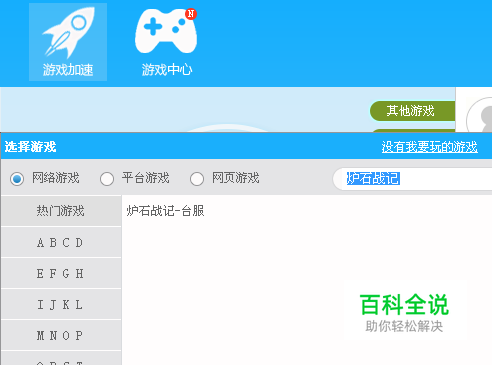Open the E F G H category
This screenshot has height=365, width=492.
[x=61, y=273]
